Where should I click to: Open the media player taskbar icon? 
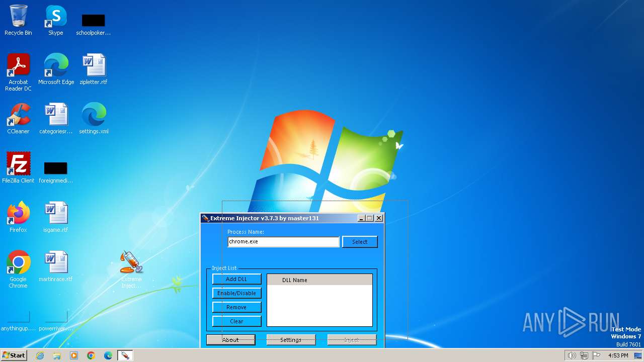(74, 355)
